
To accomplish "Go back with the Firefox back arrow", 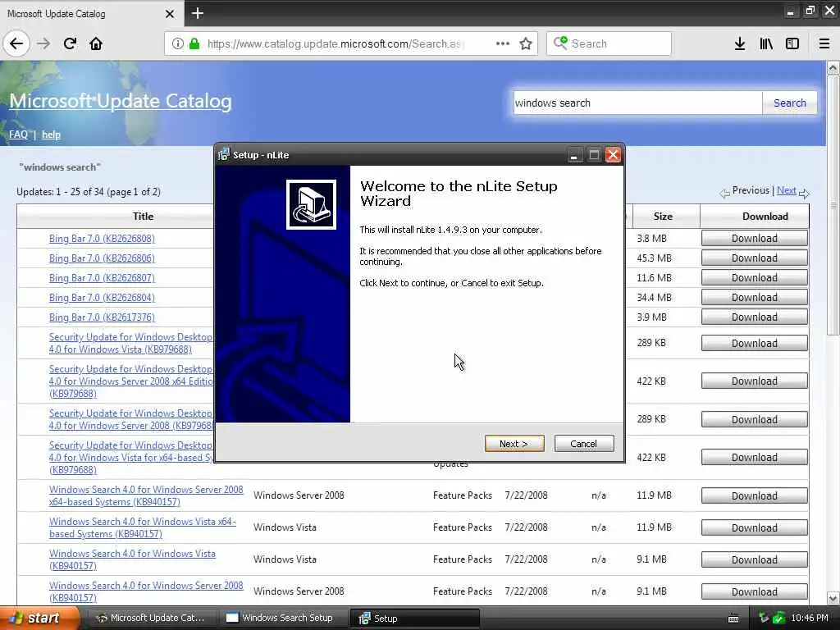I will coord(16,43).
